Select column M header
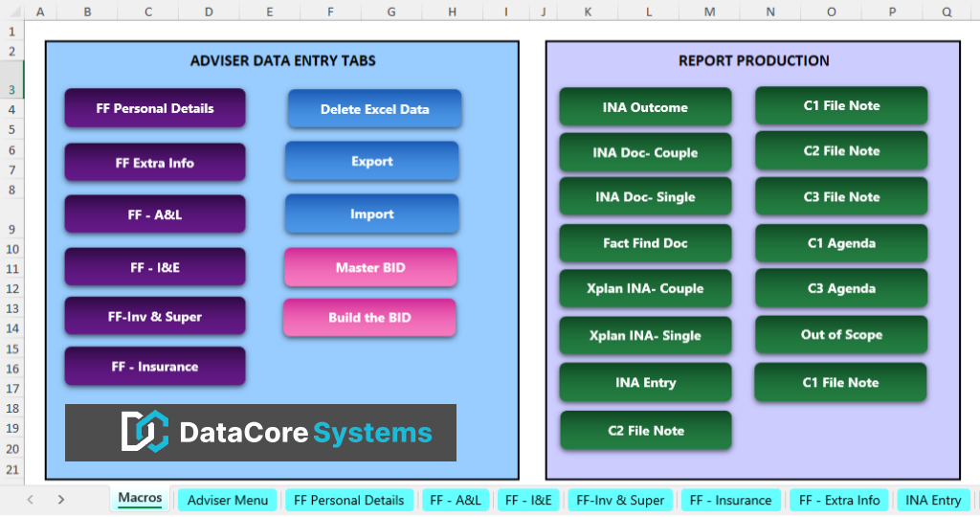980x517 pixels. click(x=709, y=11)
